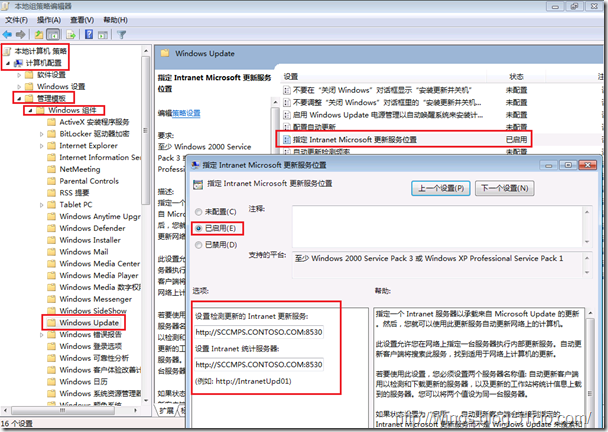Open the 文件(F) menu
Image resolution: width=608 pixels, height=432 pixels.
click(x=16, y=20)
